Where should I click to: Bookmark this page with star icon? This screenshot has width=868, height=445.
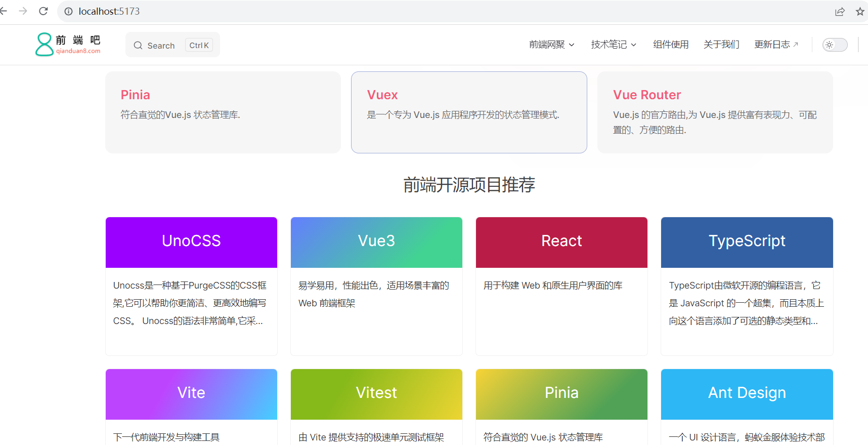tap(860, 11)
